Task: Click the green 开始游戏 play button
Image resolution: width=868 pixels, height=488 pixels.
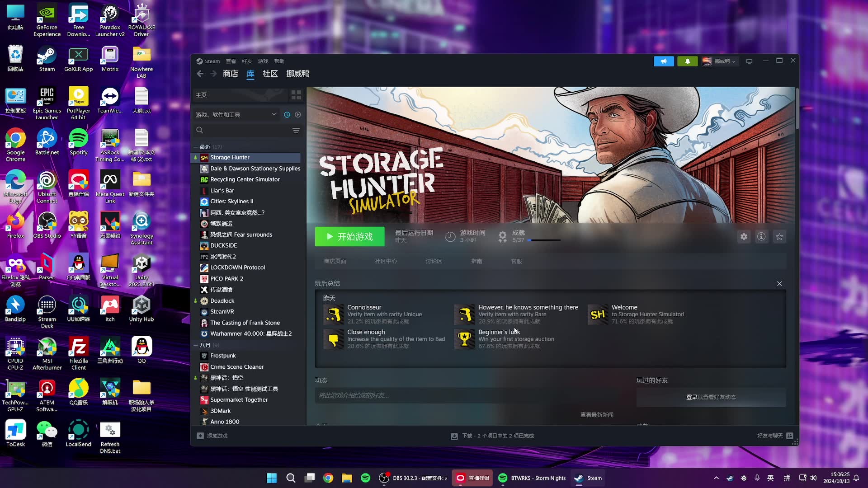Action: [349, 237]
